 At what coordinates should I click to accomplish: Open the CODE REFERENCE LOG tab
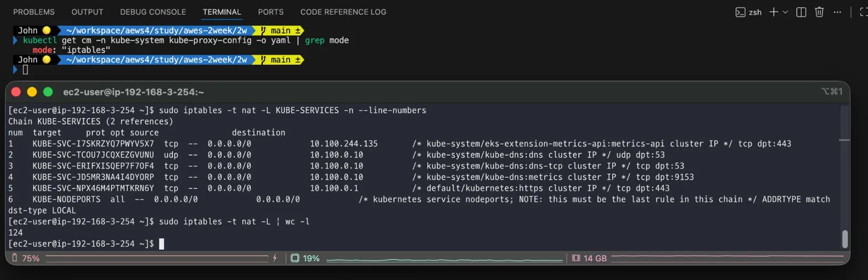[343, 12]
